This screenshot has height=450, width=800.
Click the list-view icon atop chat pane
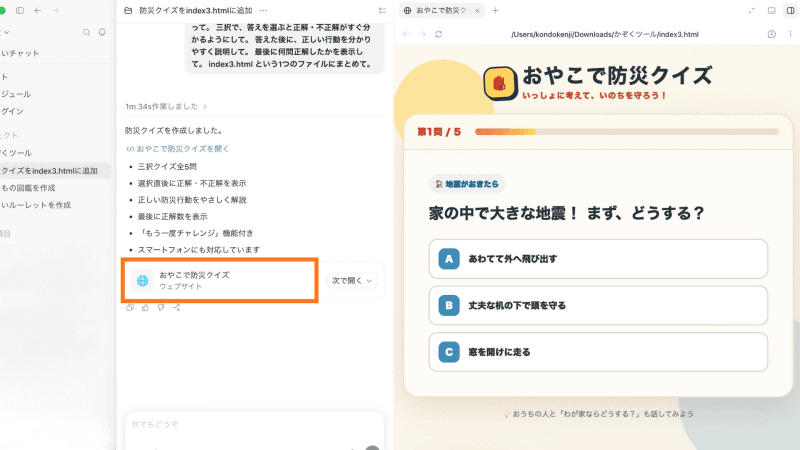[x=382, y=10]
